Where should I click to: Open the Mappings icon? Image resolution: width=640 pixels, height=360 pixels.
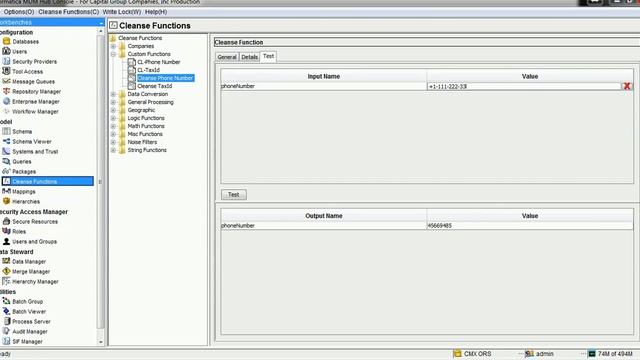(x=7, y=191)
